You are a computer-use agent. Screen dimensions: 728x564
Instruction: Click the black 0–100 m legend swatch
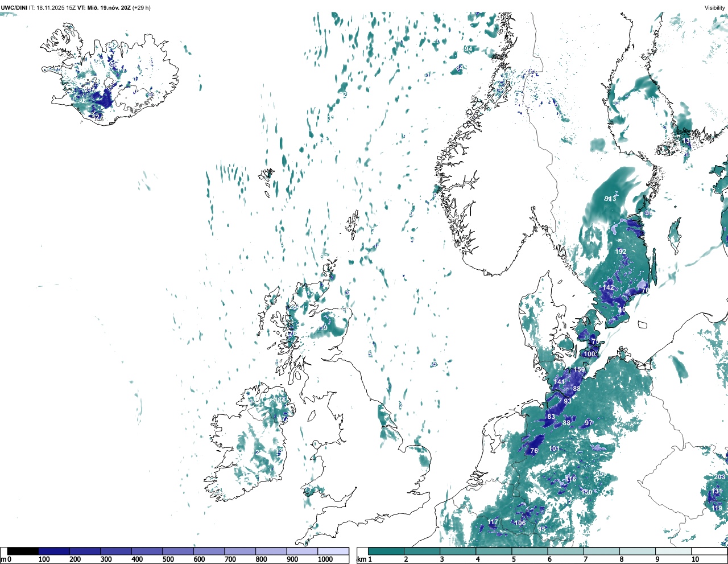(23, 551)
